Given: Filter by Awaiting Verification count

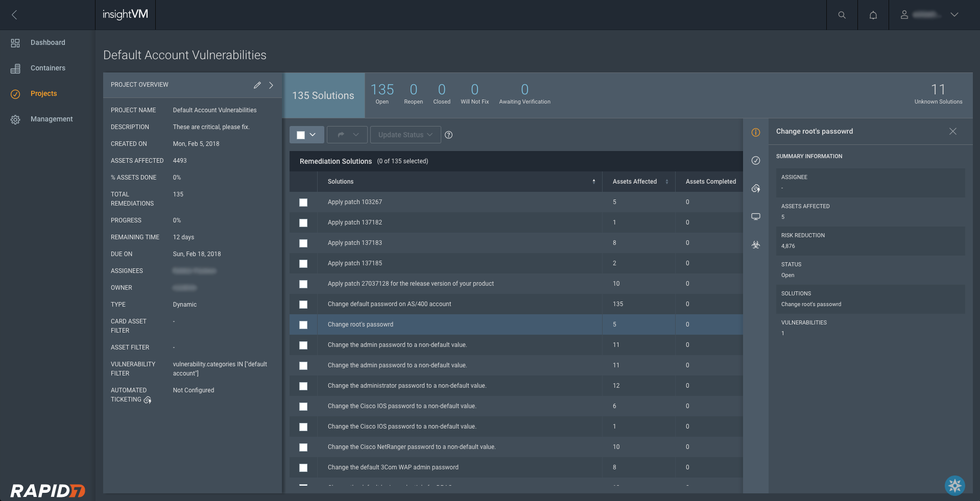Looking at the screenshot, I should (x=524, y=94).
